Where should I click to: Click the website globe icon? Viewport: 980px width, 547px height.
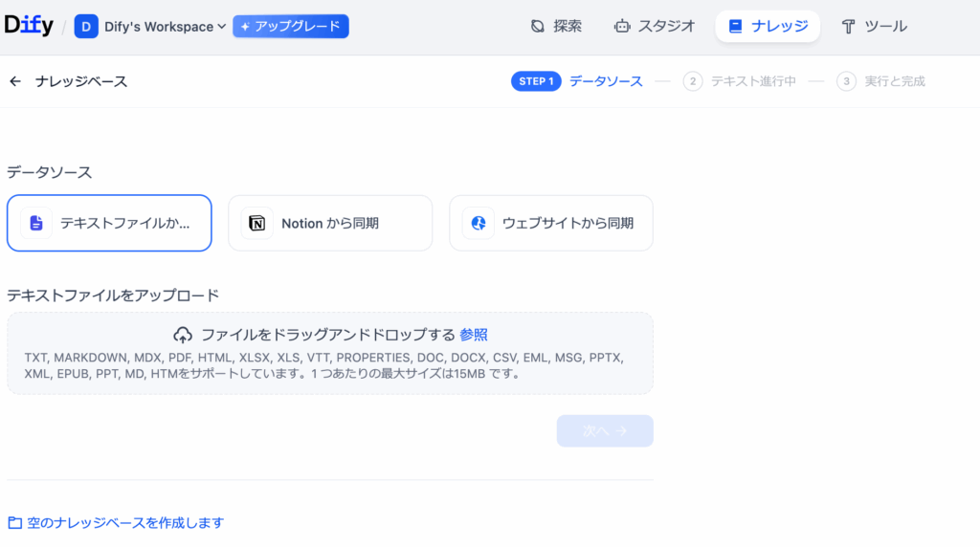click(478, 223)
